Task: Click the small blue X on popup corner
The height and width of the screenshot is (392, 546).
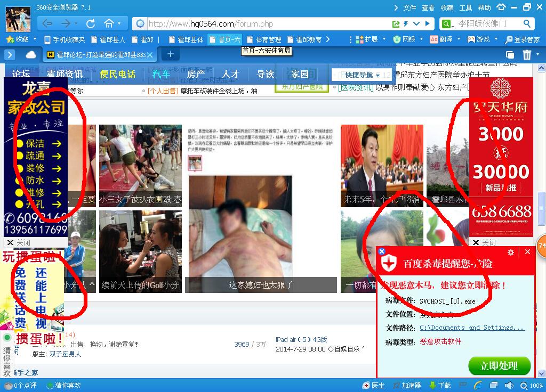Action: [382, 251]
